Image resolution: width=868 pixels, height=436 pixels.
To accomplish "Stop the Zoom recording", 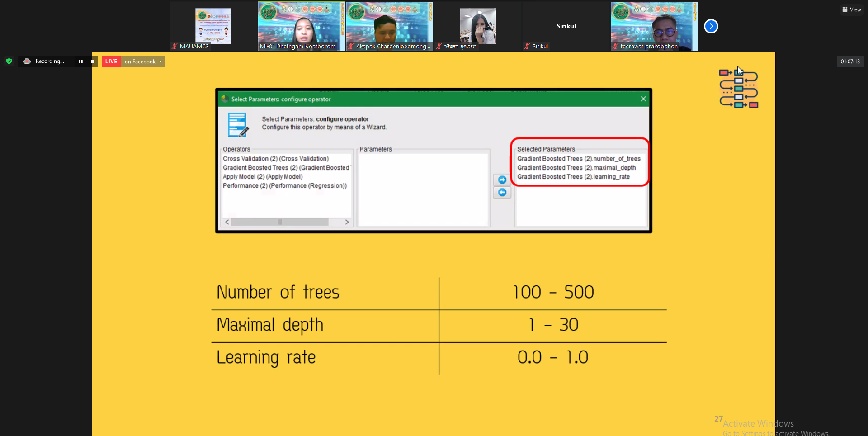I will (93, 62).
